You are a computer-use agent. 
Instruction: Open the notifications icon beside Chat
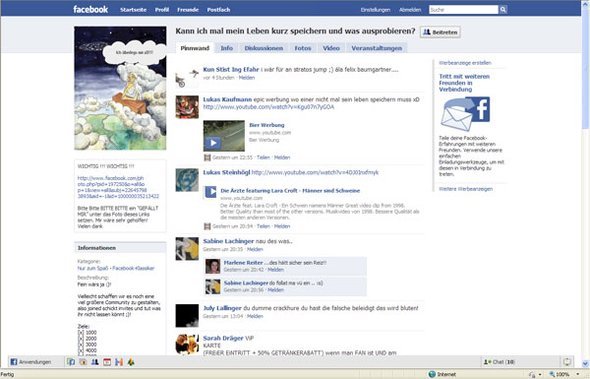[x=567, y=362]
